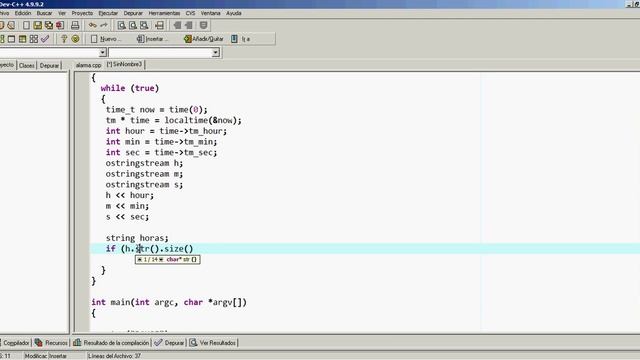The height and width of the screenshot is (360, 640).
Task: Switch to the alarma.cpp editor tab
Action: 88,65
